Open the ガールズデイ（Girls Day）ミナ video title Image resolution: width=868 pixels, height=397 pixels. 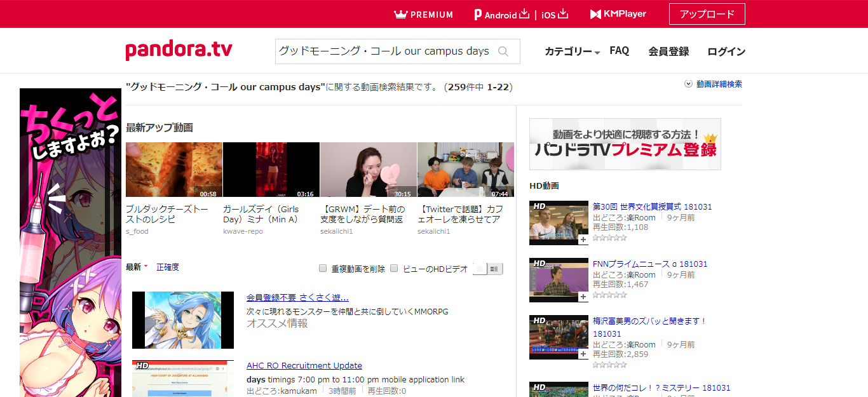261,214
